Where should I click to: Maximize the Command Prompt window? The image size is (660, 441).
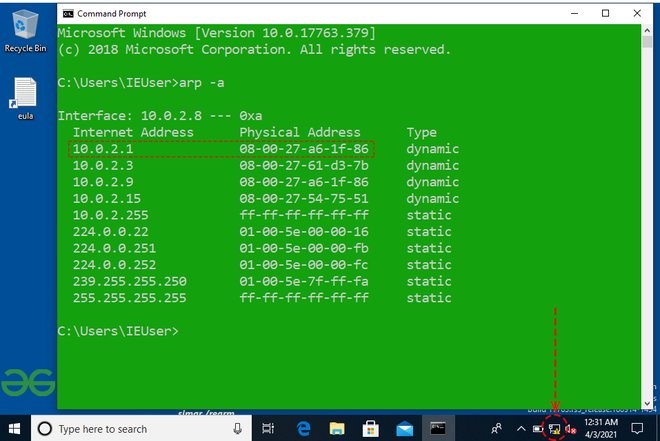point(606,14)
